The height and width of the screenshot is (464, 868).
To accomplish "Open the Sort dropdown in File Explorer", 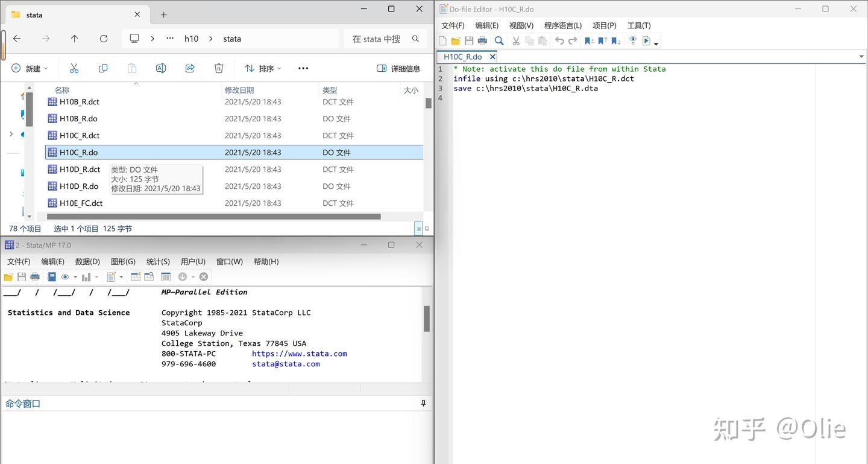I will [262, 68].
